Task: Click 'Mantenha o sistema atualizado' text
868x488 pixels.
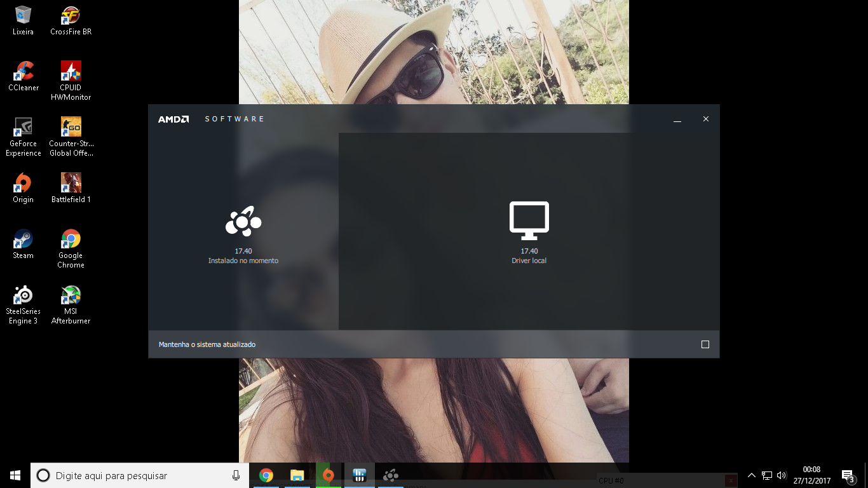Action: 207,344
